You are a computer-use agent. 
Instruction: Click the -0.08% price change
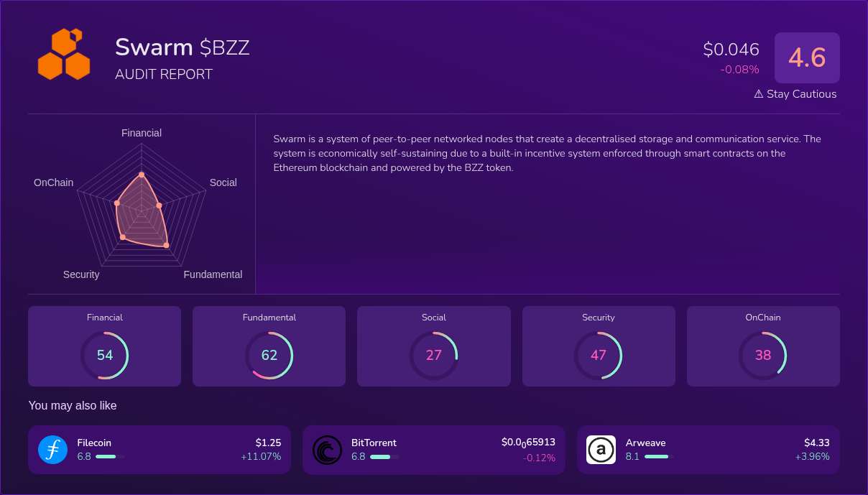click(740, 70)
